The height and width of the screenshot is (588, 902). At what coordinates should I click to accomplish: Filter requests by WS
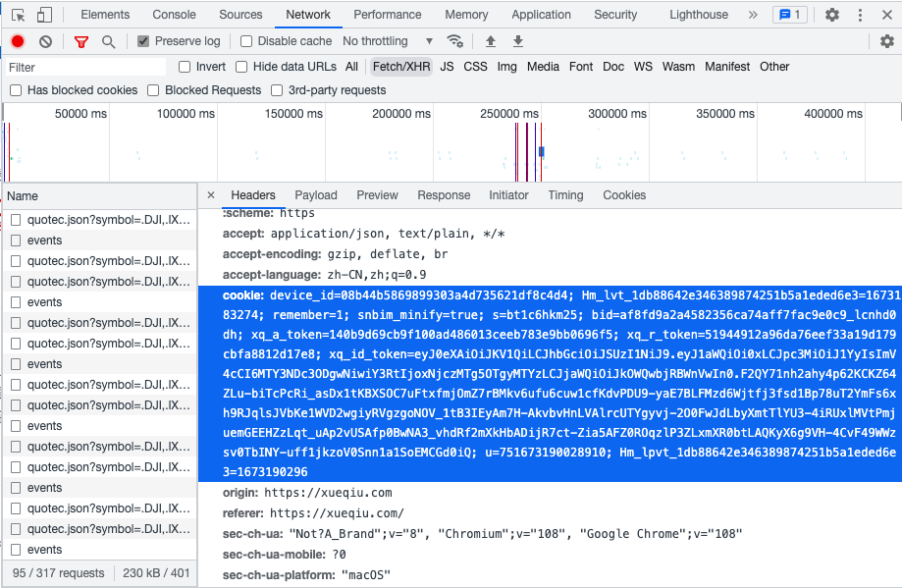[x=643, y=67]
